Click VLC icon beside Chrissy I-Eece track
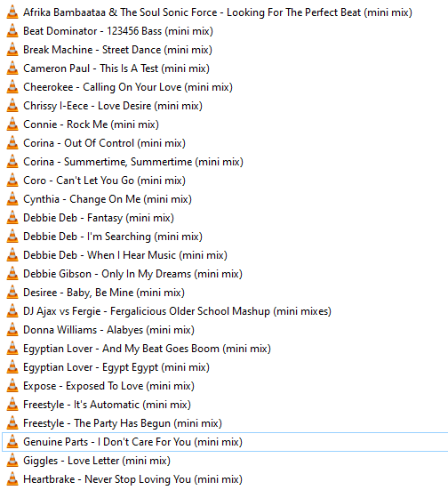Screen dimensions: 448x490 [x=12, y=106]
